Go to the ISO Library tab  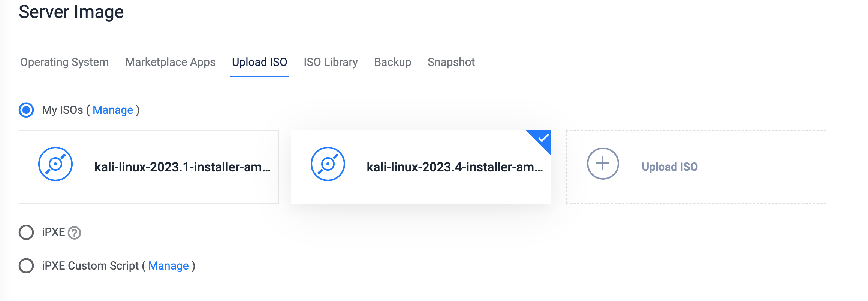[331, 62]
